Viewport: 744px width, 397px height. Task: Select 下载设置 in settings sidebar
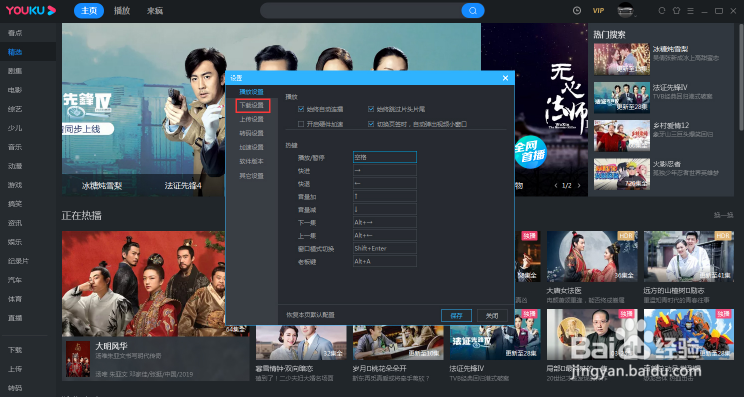252,106
